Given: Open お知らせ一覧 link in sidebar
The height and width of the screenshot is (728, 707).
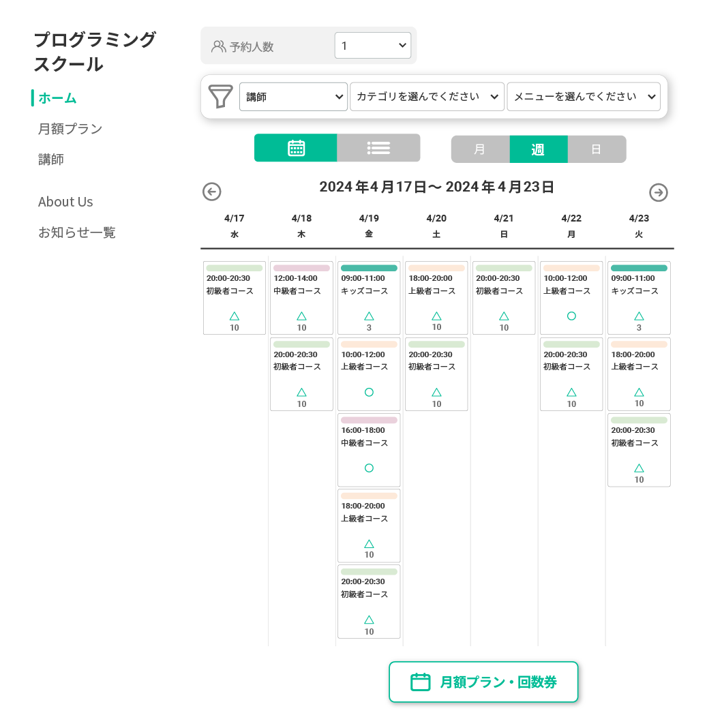Looking at the screenshot, I should 76,232.
